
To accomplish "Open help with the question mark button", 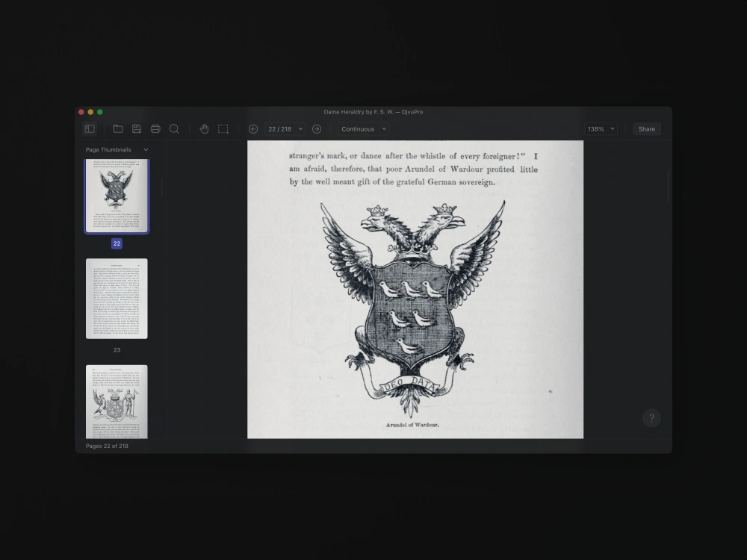I will 651,418.
